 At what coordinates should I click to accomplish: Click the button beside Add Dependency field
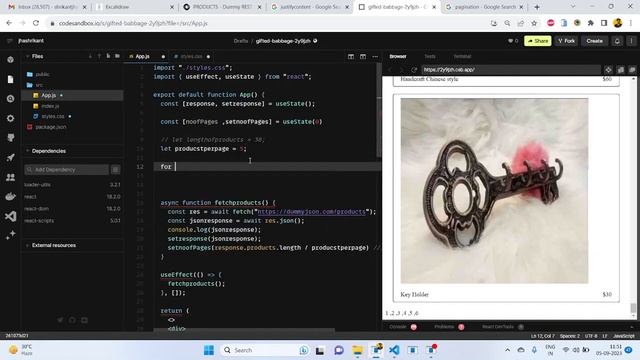pos(116,169)
